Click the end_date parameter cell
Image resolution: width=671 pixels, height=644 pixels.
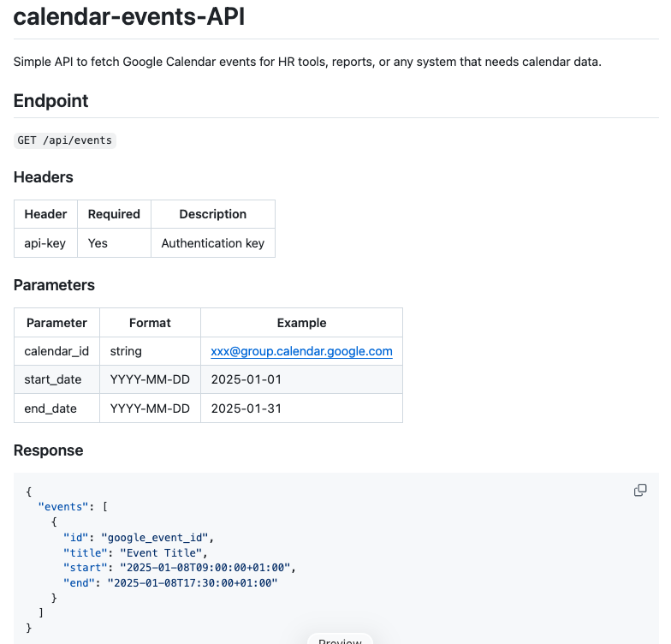[x=50, y=408]
